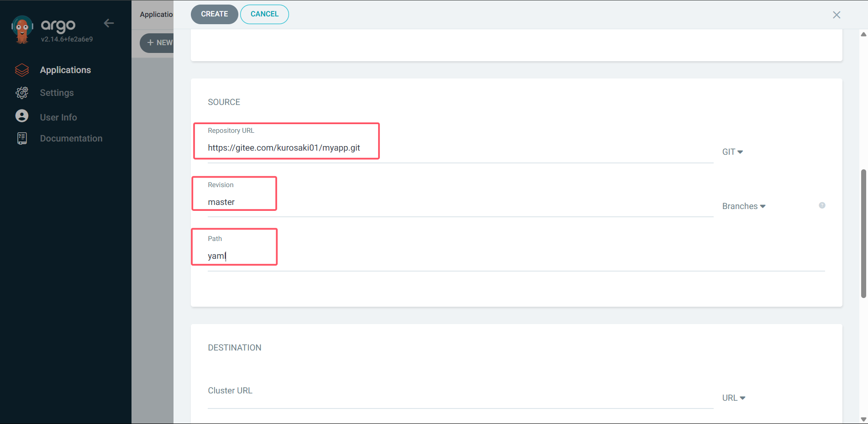Viewport: 868px width, 424px height.
Task: Expand the Branches revision type dropdown
Action: [x=743, y=206]
